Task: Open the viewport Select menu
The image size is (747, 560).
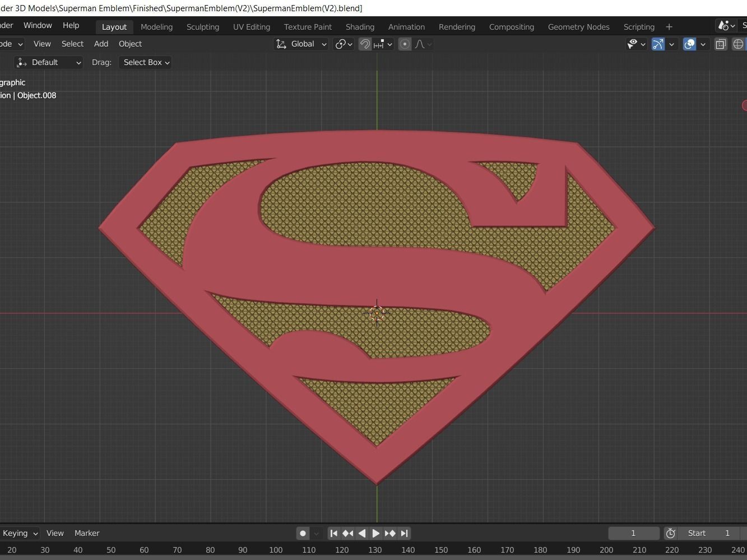Action: click(72, 44)
